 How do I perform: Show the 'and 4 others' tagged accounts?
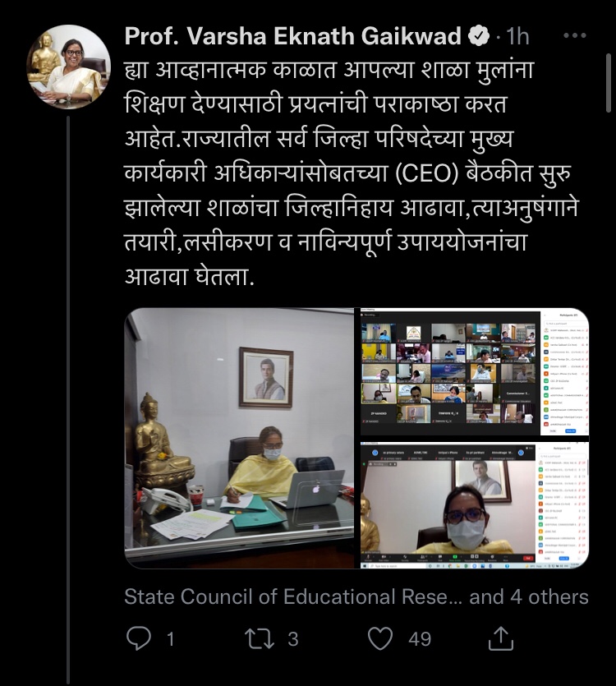pyautogui.click(x=528, y=596)
